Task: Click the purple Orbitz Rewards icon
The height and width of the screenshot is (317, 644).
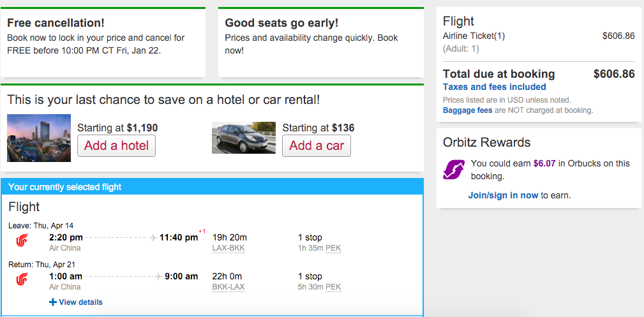Action: point(454,169)
